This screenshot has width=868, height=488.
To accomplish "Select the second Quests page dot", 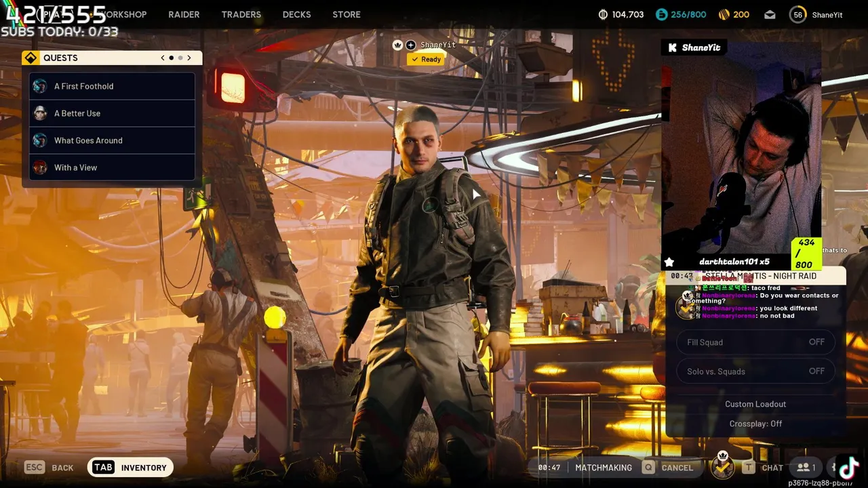I will (x=180, y=58).
